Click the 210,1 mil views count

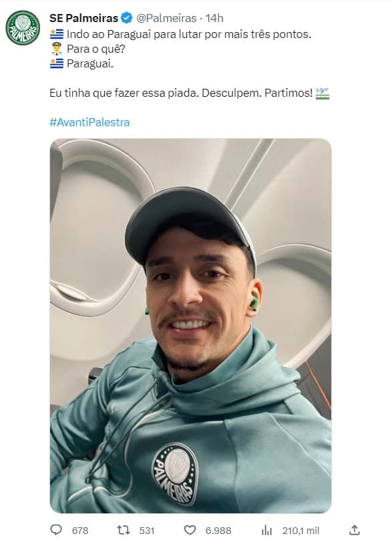(x=301, y=531)
